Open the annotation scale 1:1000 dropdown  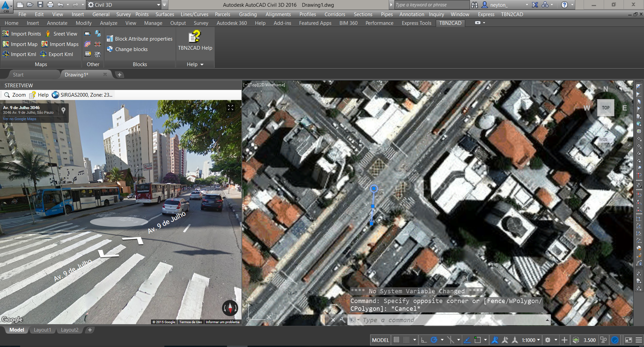(x=531, y=340)
